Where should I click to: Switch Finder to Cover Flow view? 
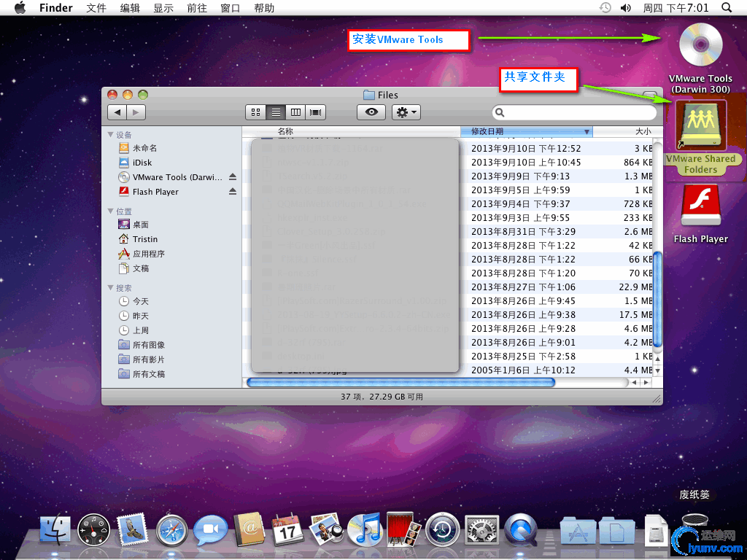315,112
